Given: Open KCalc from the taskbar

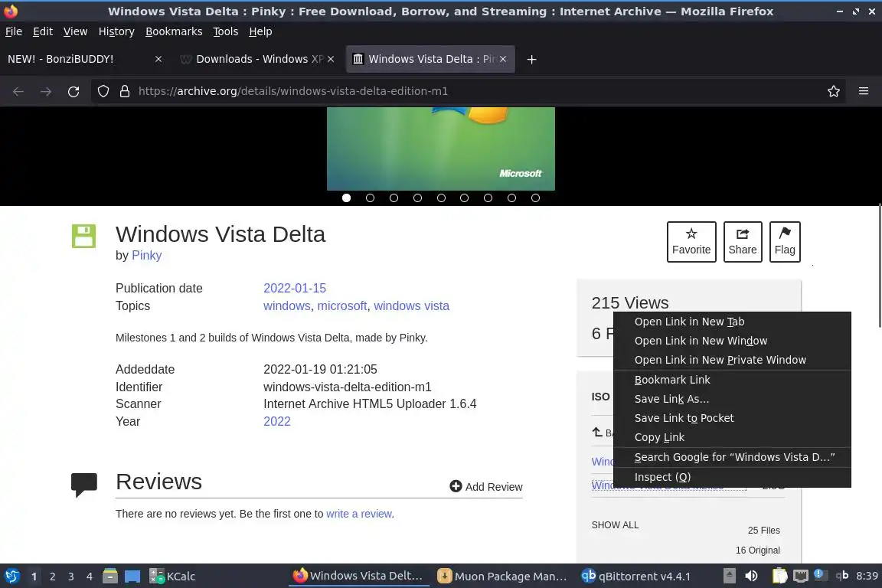Looking at the screenshot, I should [172, 577].
